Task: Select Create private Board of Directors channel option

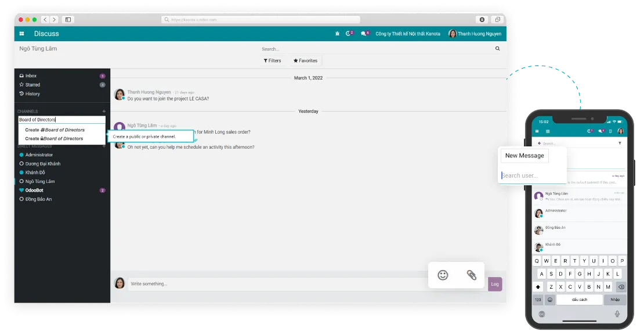Action: (54, 139)
